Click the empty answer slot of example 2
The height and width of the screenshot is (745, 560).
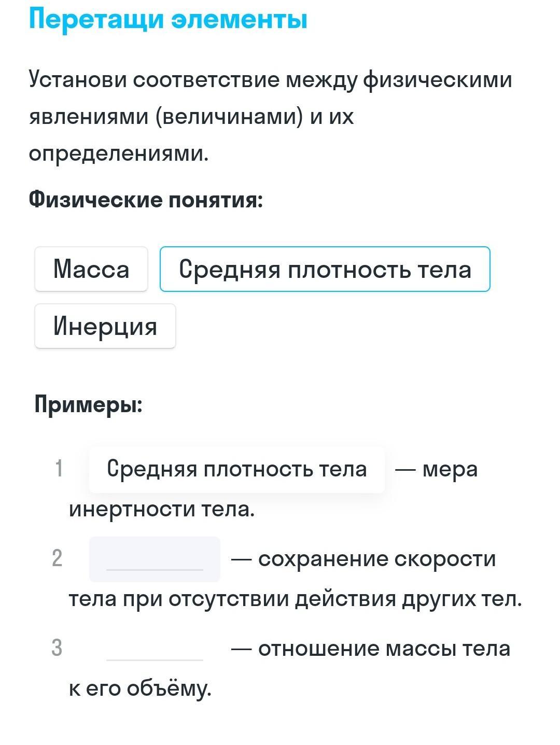155,559
